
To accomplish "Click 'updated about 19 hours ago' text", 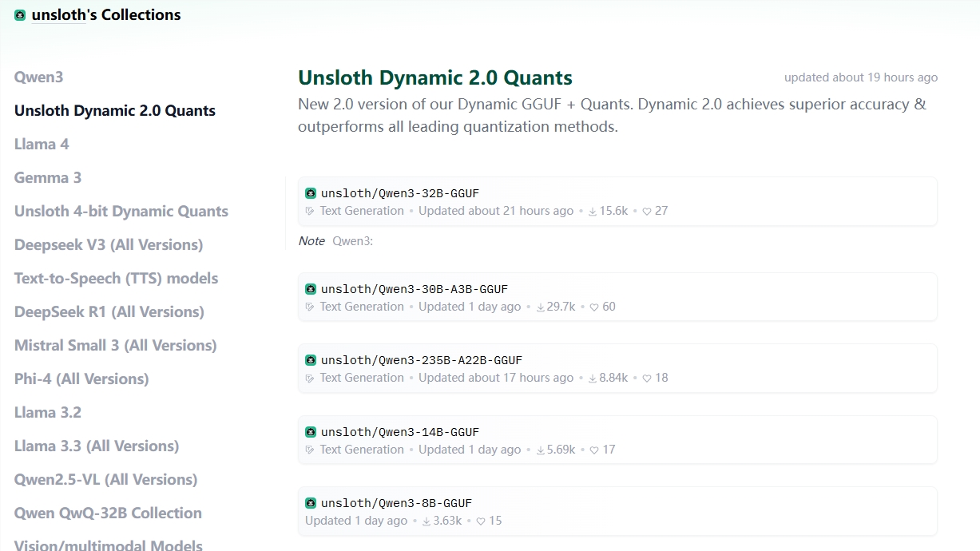I will 861,77.
